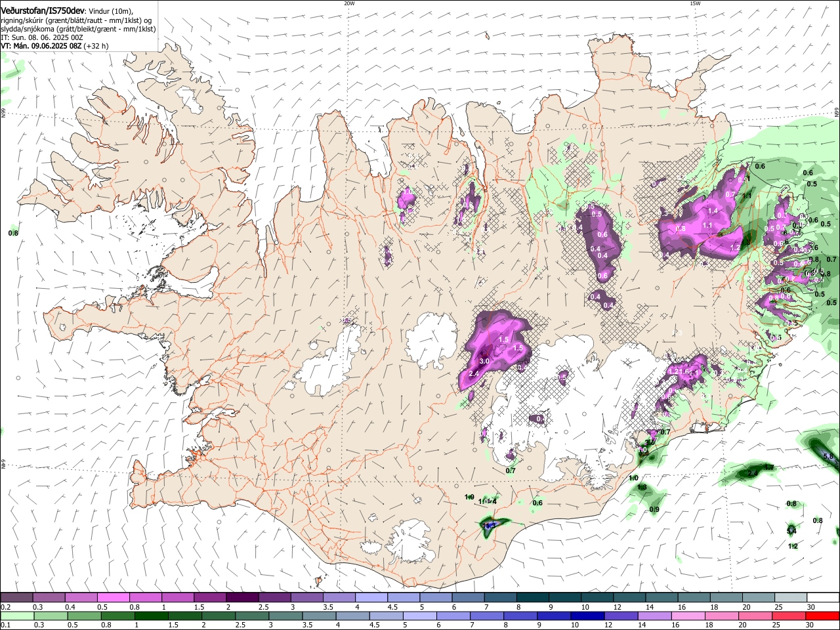Click top-row legend swatch starting at 1.5
This screenshot has height=630, width=840.
(210, 598)
